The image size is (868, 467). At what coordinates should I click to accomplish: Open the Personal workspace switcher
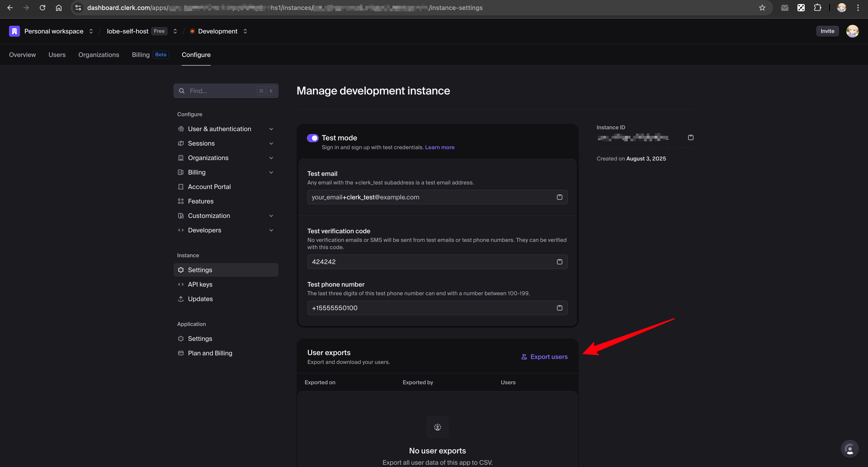pos(91,31)
